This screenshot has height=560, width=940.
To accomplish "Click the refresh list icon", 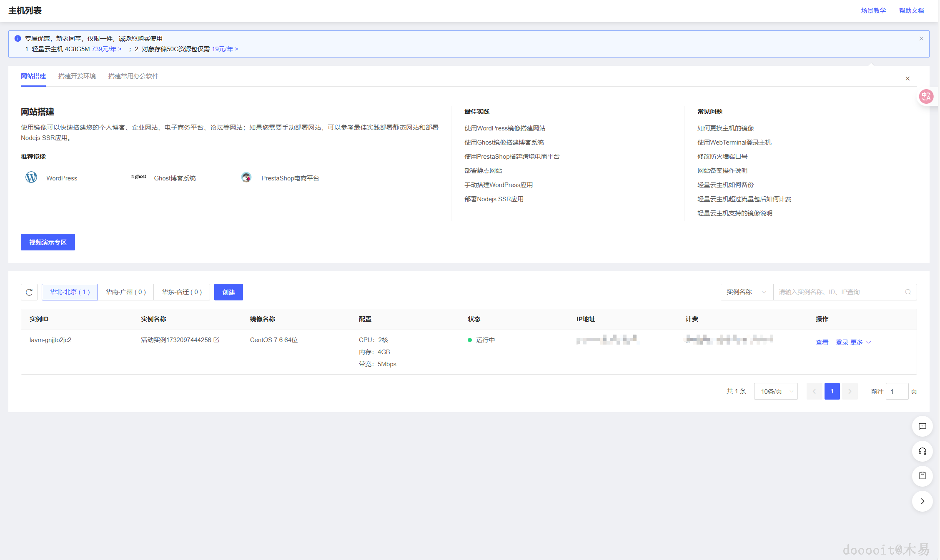I will pos(29,292).
